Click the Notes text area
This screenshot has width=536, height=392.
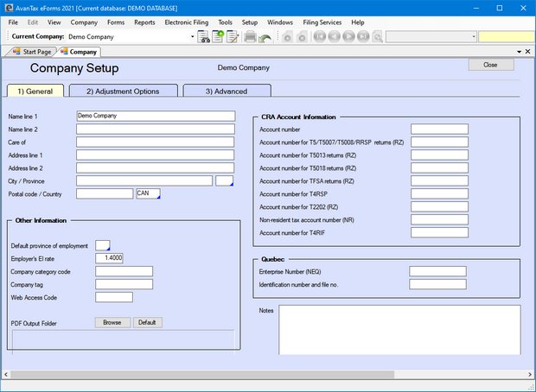(x=400, y=330)
